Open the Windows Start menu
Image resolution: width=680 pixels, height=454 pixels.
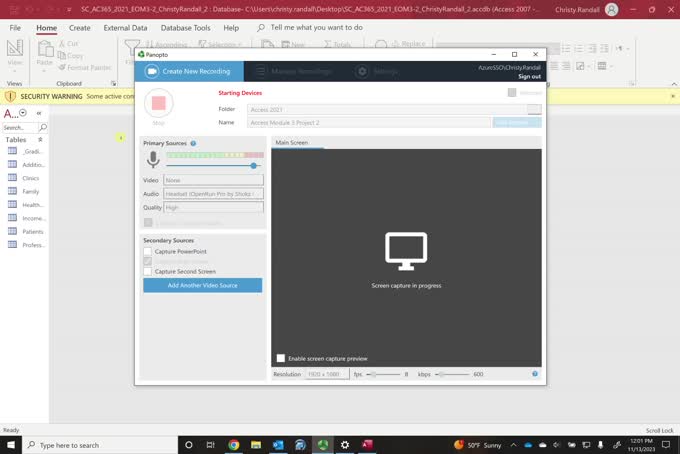coord(11,445)
